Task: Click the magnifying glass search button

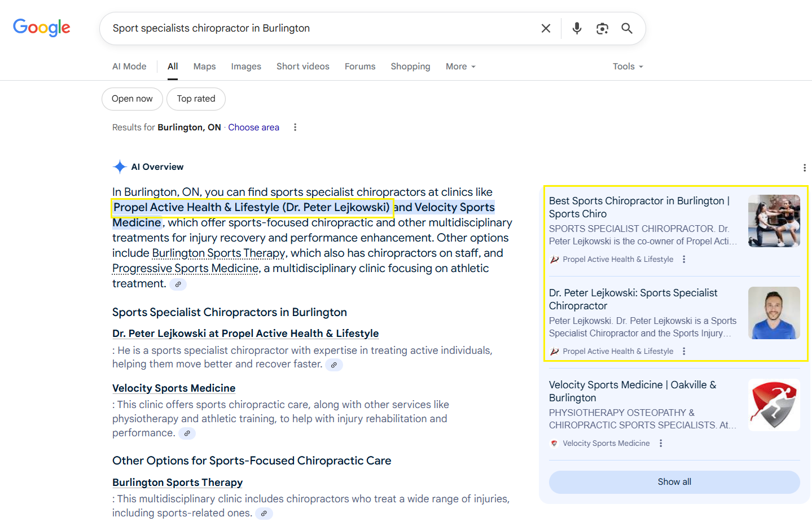Action: click(627, 28)
